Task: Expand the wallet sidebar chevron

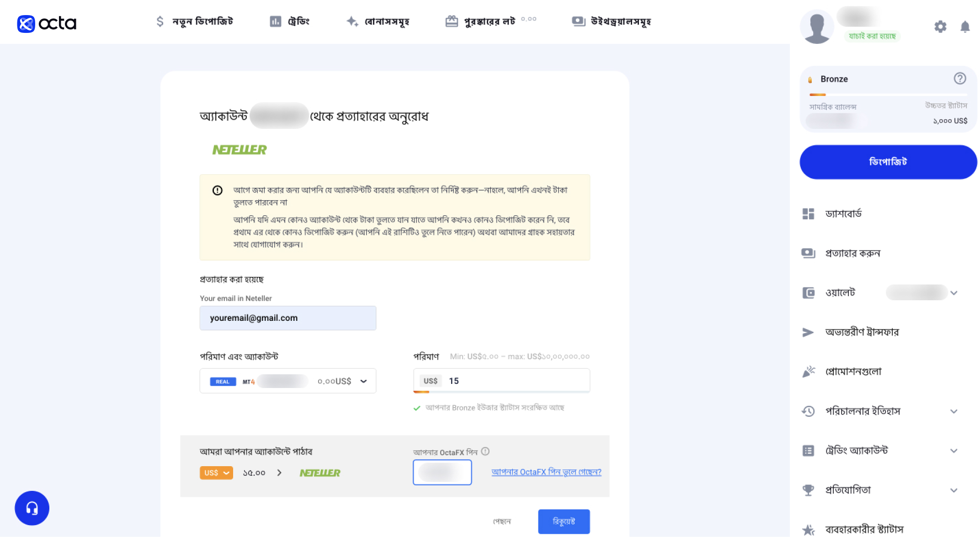Action: click(x=954, y=293)
